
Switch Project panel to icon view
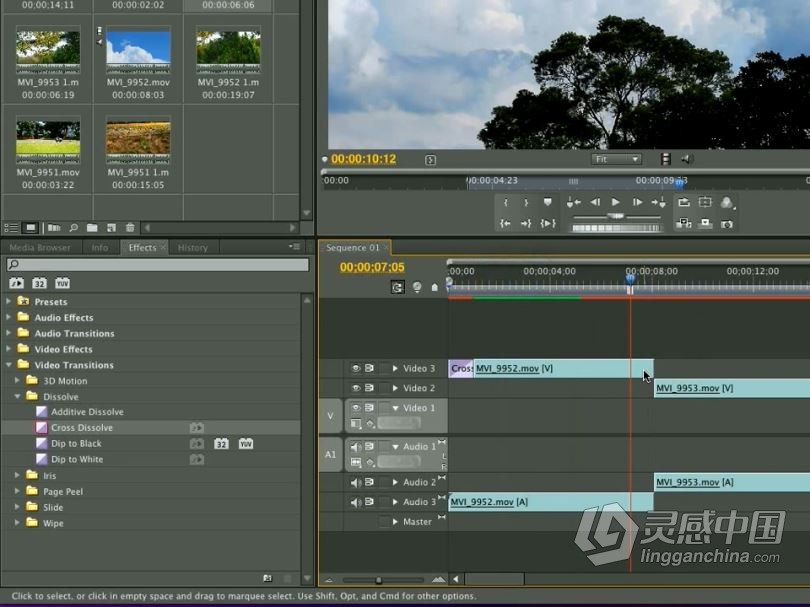tap(31, 228)
